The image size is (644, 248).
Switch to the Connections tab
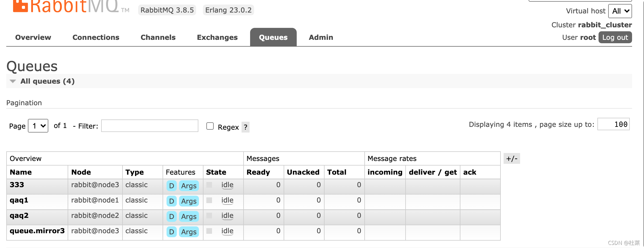[96, 37]
